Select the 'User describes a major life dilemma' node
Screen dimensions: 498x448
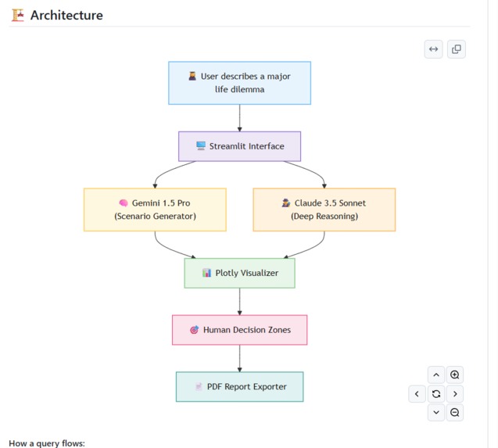click(239, 83)
